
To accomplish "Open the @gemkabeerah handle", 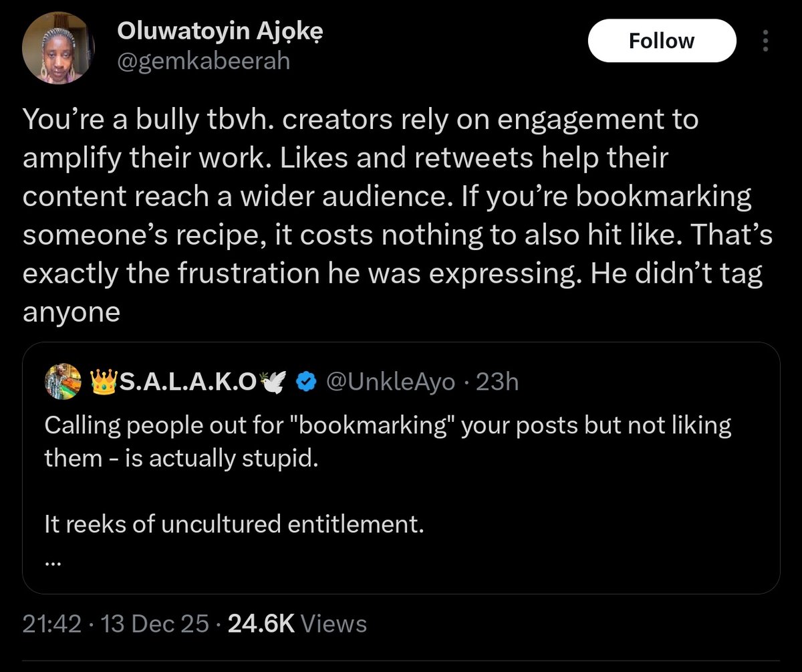I will click(x=203, y=62).
